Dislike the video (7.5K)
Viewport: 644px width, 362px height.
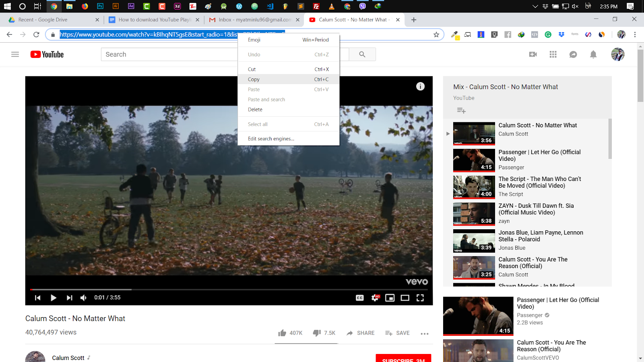(324, 333)
